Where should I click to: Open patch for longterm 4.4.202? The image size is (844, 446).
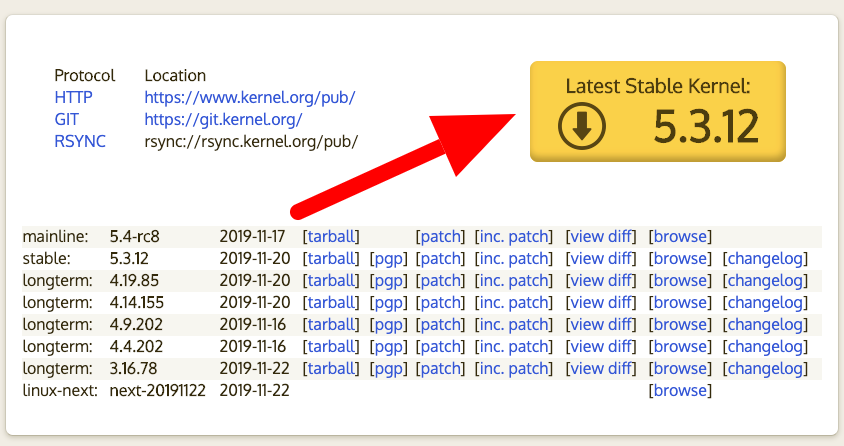pos(440,347)
